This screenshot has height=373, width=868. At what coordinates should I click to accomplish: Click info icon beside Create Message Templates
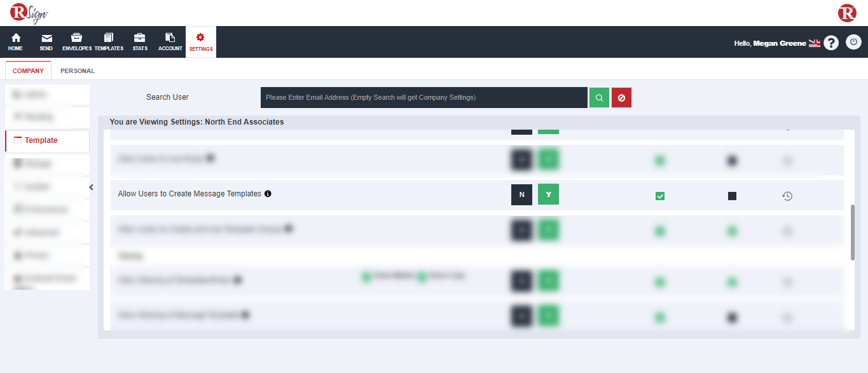point(268,194)
